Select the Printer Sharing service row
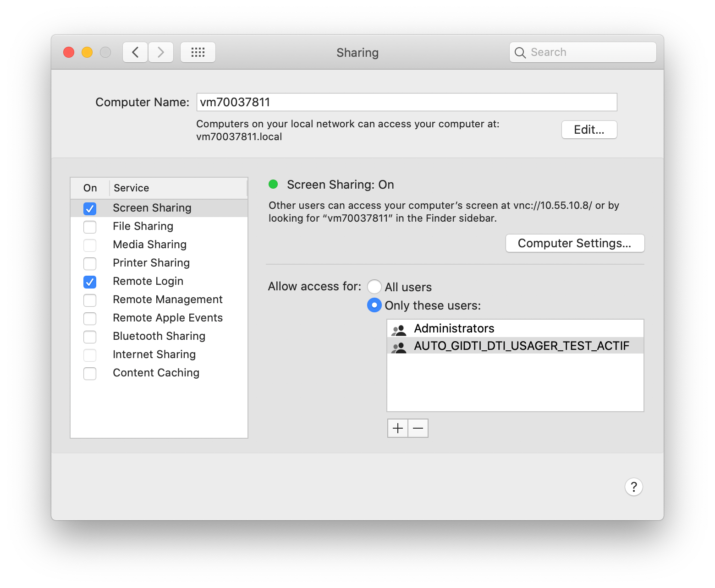This screenshot has width=715, height=588. tap(159, 263)
